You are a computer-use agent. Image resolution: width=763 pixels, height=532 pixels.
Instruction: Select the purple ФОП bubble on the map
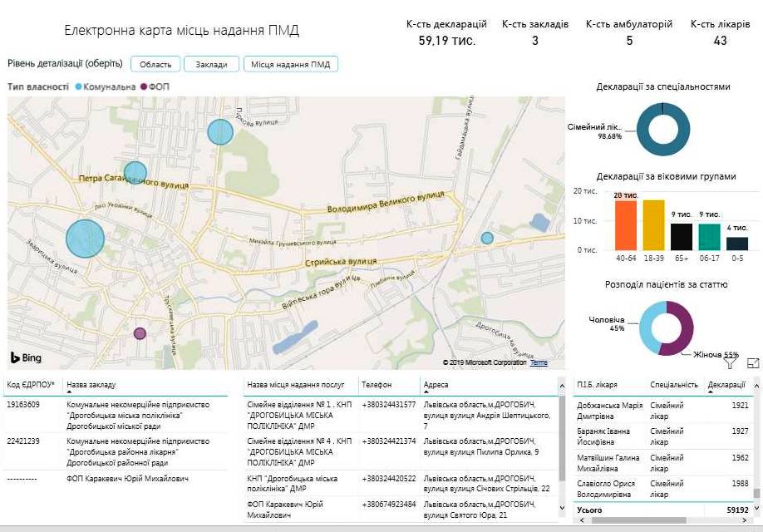tap(140, 333)
